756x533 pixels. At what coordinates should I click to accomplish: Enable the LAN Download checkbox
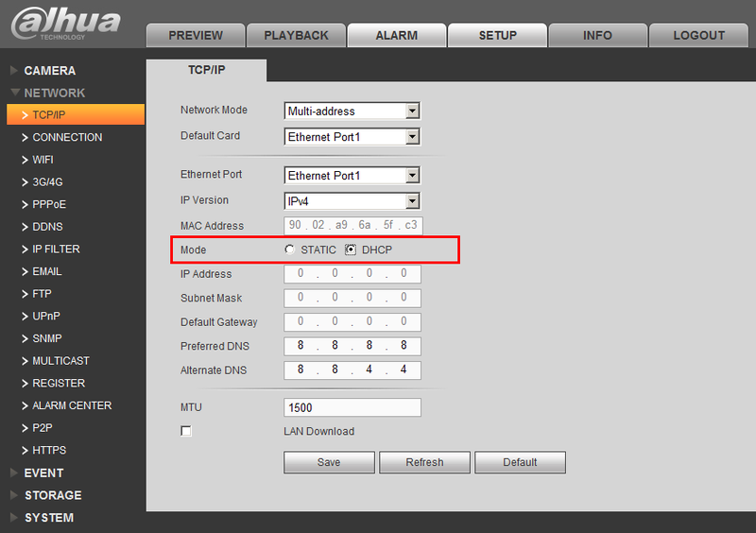[186, 432]
